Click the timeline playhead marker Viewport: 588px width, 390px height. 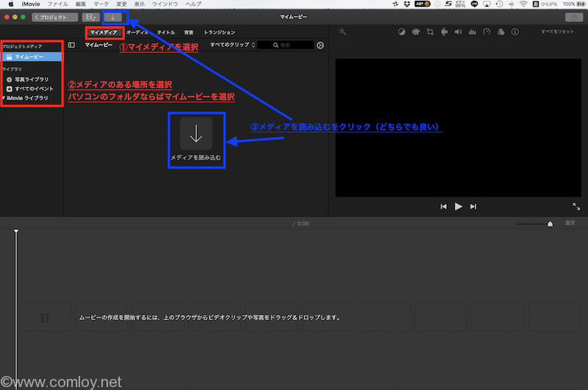click(16, 231)
